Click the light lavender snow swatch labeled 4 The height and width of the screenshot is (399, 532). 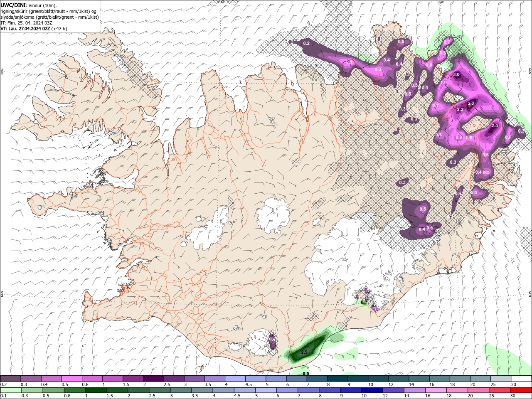click(234, 379)
